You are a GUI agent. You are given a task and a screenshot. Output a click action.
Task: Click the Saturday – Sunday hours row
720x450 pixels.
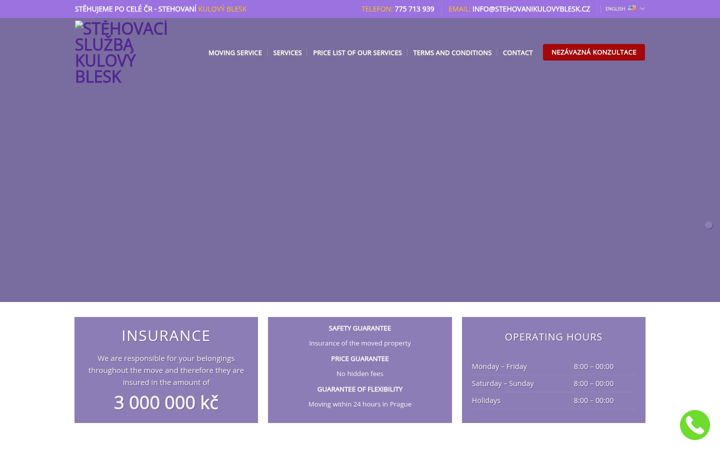click(553, 383)
